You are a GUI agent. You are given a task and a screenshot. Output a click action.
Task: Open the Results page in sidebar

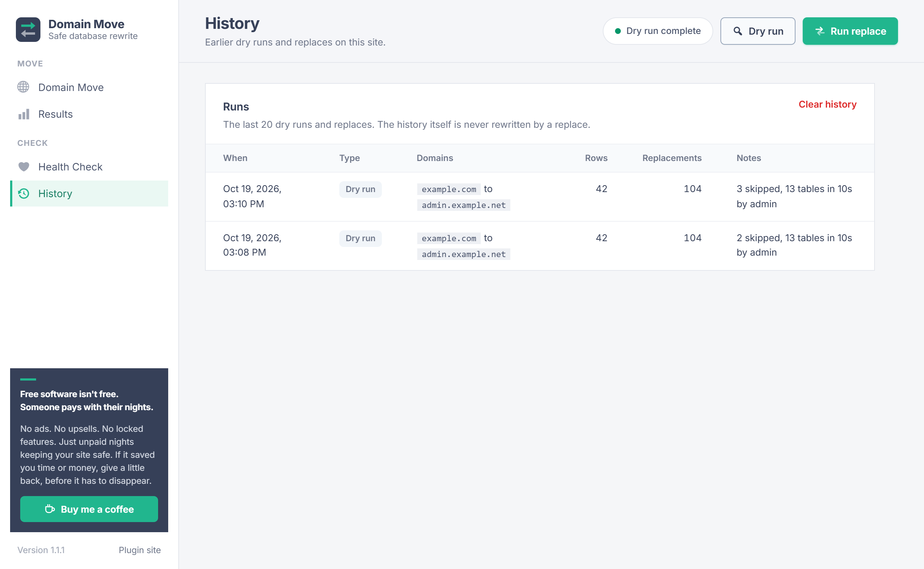pos(89,114)
